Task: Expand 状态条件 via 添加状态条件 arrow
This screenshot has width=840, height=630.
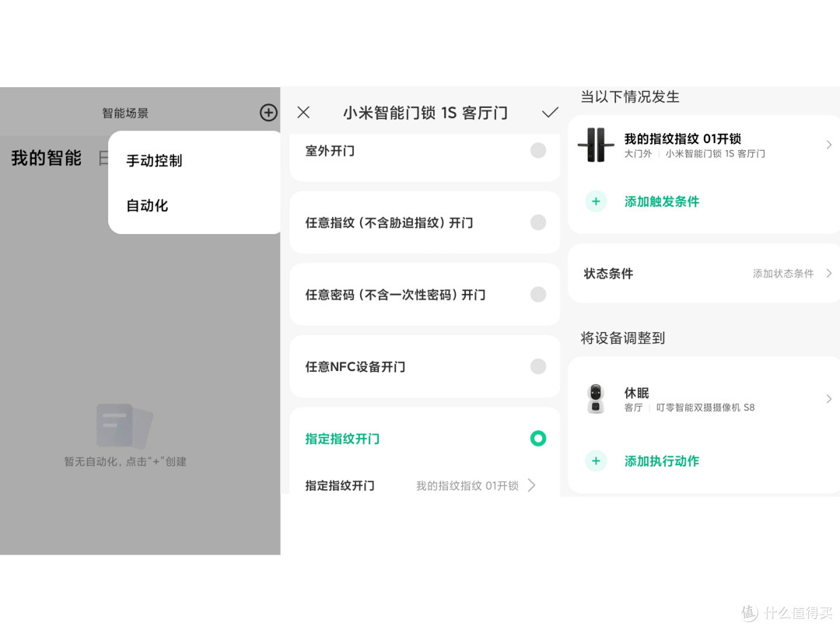Action: [x=829, y=273]
